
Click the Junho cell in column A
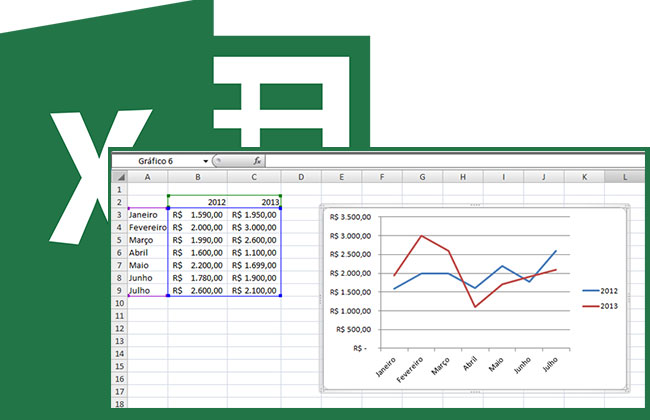(x=148, y=278)
